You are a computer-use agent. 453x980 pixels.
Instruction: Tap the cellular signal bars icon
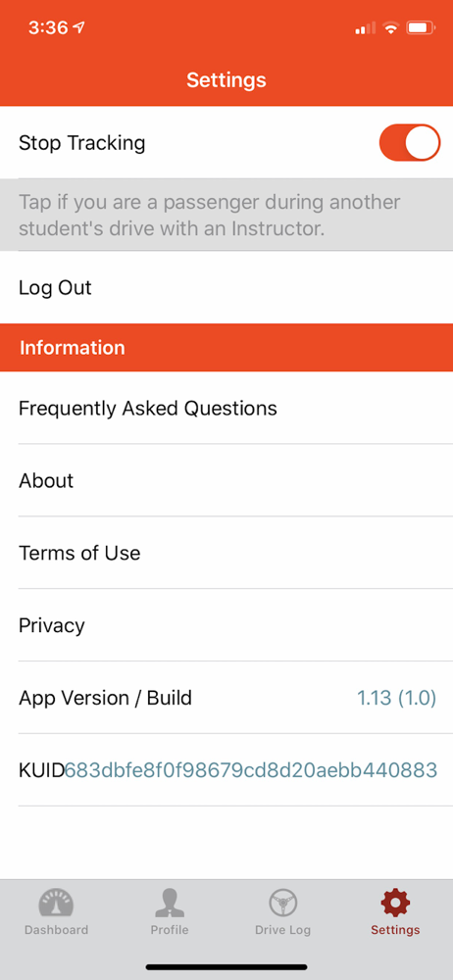[x=366, y=27]
